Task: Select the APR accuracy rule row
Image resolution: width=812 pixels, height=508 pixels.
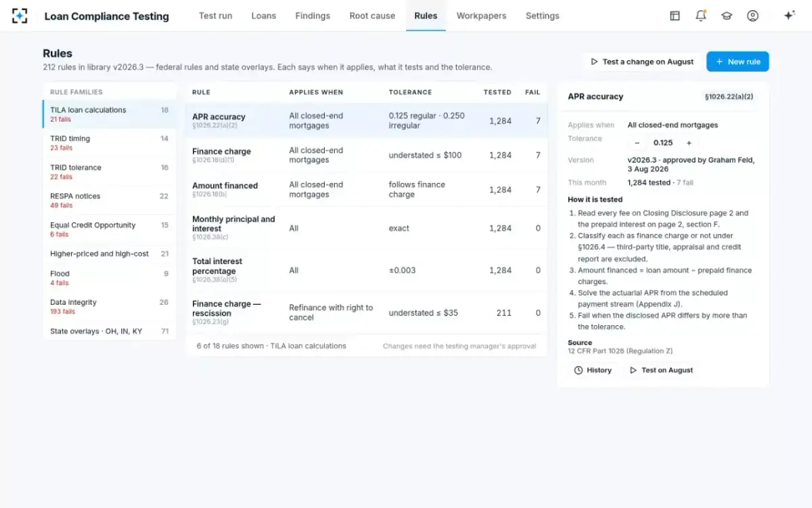Action: tap(366, 121)
